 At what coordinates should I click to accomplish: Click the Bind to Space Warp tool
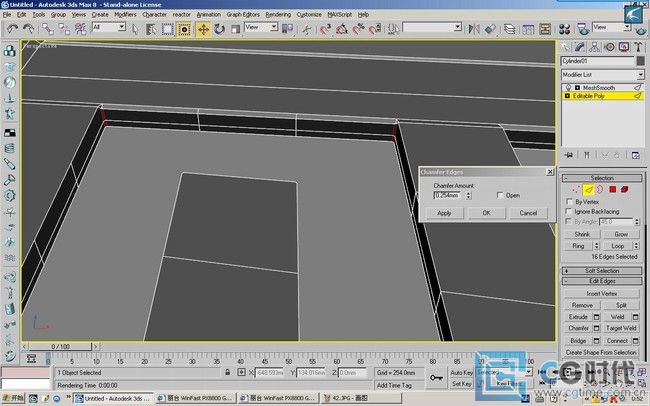(x=80, y=29)
